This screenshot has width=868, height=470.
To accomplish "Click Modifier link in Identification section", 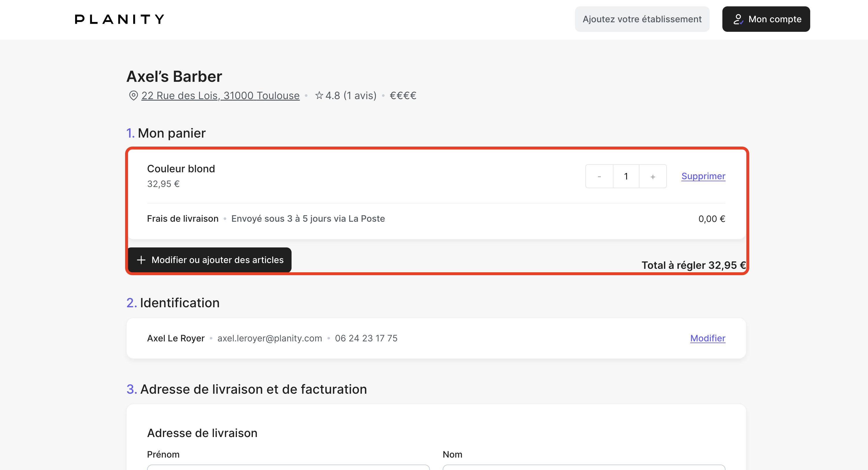I will (x=707, y=338).
